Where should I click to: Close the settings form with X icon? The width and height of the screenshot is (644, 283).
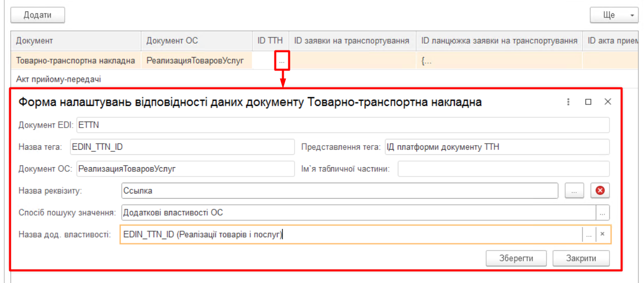click(608, 102)
